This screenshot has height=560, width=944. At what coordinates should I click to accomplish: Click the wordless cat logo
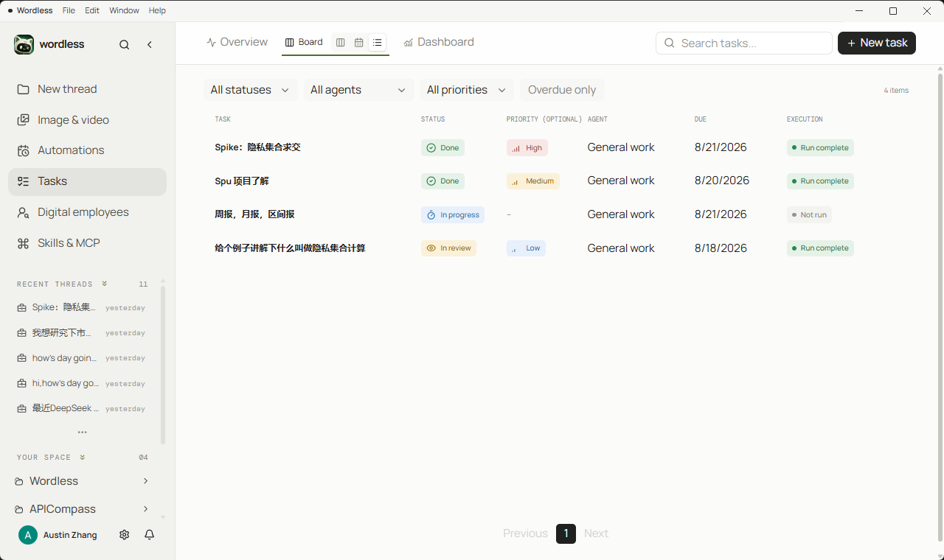pos(24,44)
